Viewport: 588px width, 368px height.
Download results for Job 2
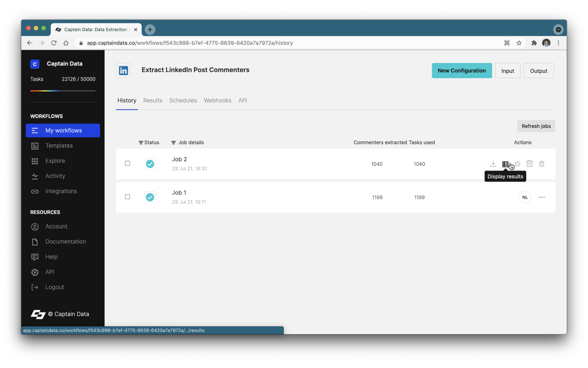(493, 164)
